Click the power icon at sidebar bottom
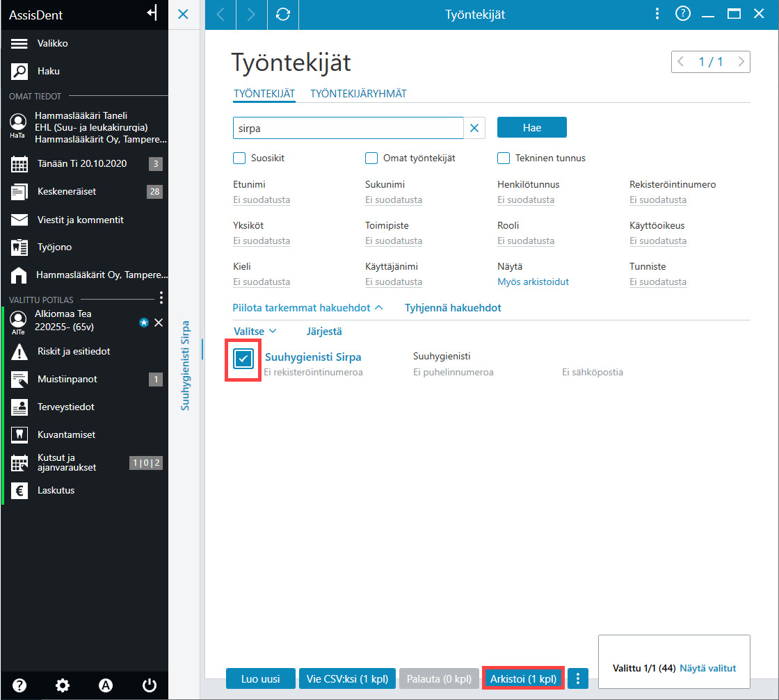The image size is (779, 700). (x=149, y=685)
